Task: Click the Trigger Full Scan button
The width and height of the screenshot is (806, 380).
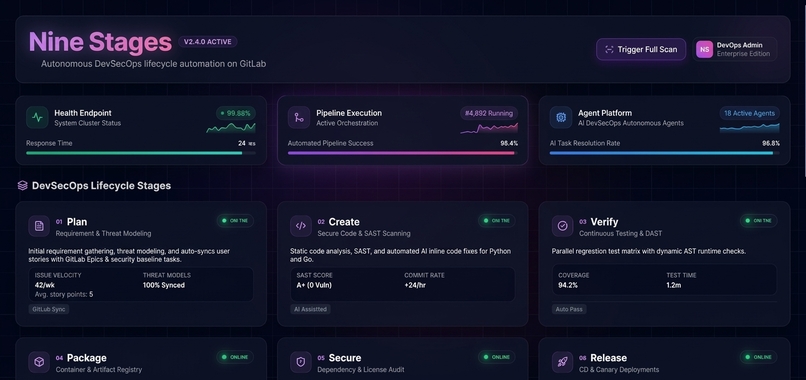Action: (x=640, y=49)
